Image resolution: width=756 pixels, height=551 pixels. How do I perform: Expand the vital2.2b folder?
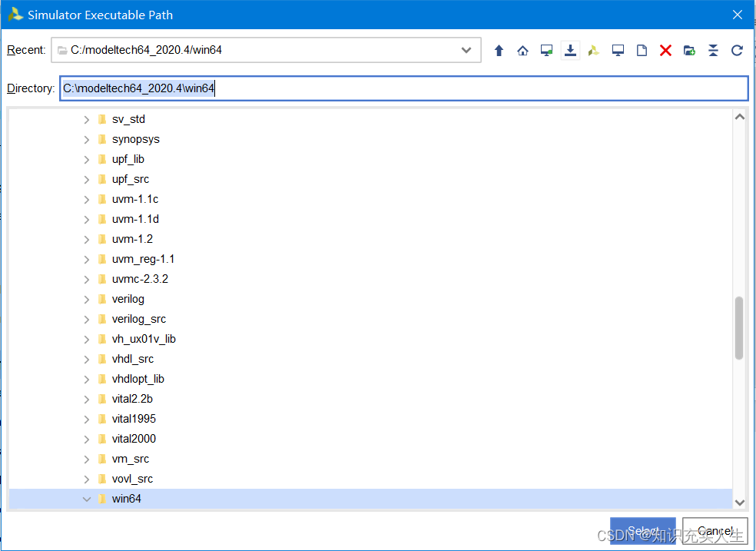tap(86, 399)
